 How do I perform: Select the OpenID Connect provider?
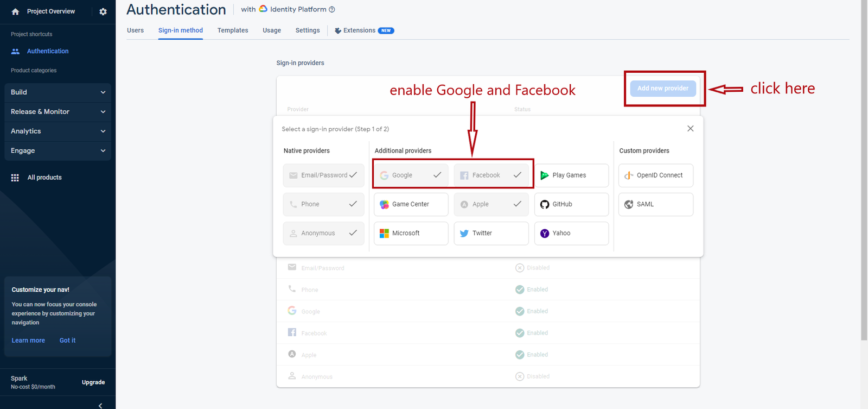(x=656, y=175)
